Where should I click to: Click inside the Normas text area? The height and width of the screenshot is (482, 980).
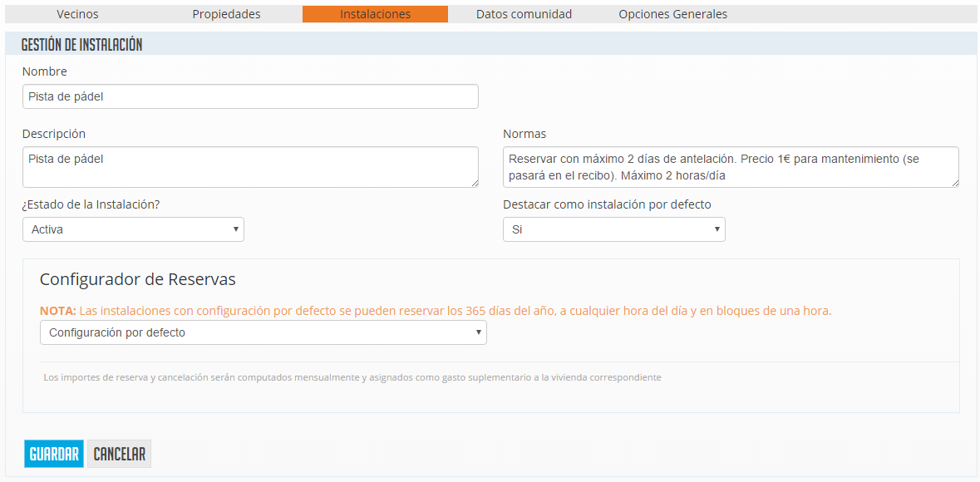[730, 166]
